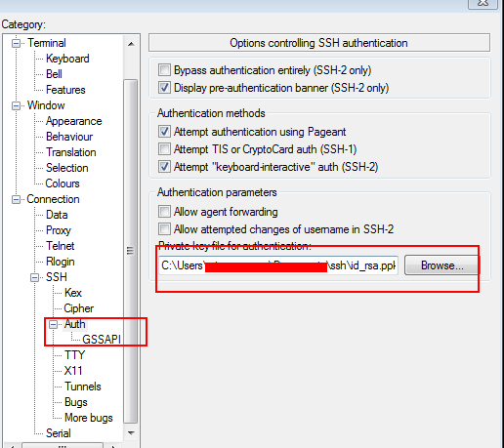504x448 pixels.
Task: Collapse the Terminal tree node
Action: [16, 43]
